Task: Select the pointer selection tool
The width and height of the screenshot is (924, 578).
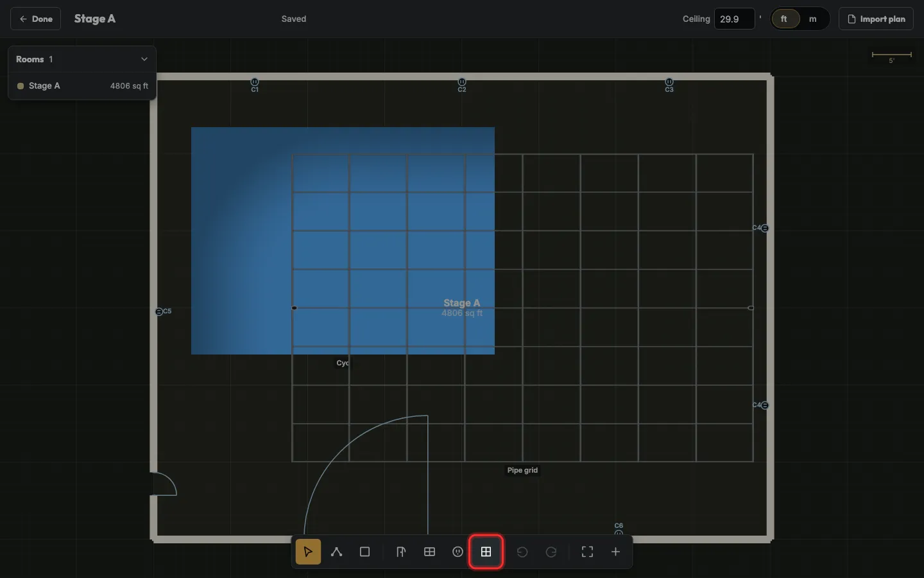Action: 308,552
